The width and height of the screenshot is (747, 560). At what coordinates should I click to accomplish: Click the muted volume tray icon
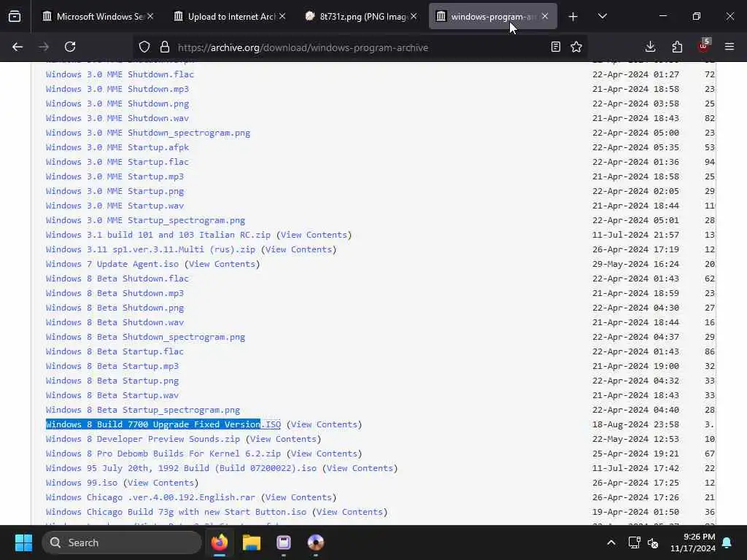pos(653,542)
